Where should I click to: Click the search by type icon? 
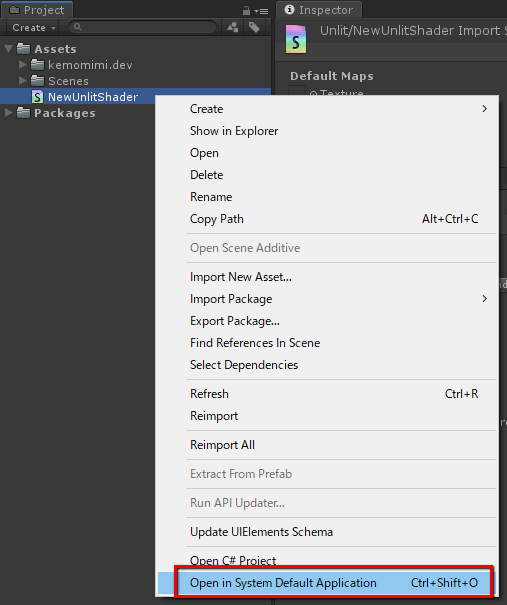point(233,27)
